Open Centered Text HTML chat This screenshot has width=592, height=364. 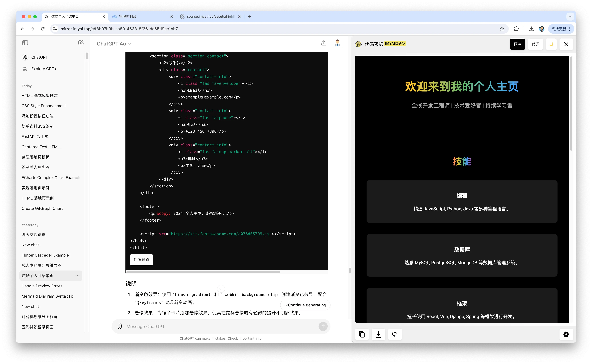point(51,147)
